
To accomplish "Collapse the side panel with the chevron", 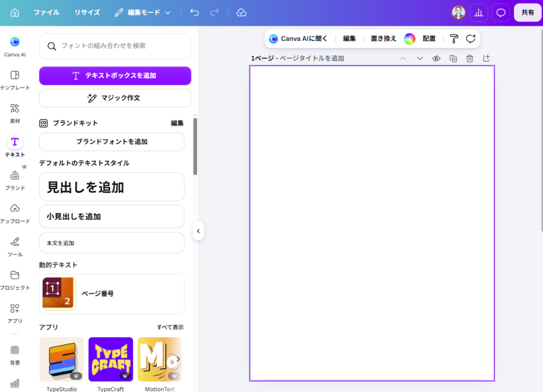I will [x=198, y=231].
